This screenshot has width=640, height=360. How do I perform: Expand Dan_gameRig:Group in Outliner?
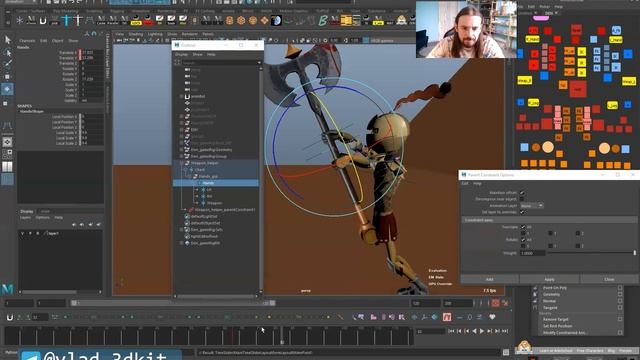click(182, 156)
